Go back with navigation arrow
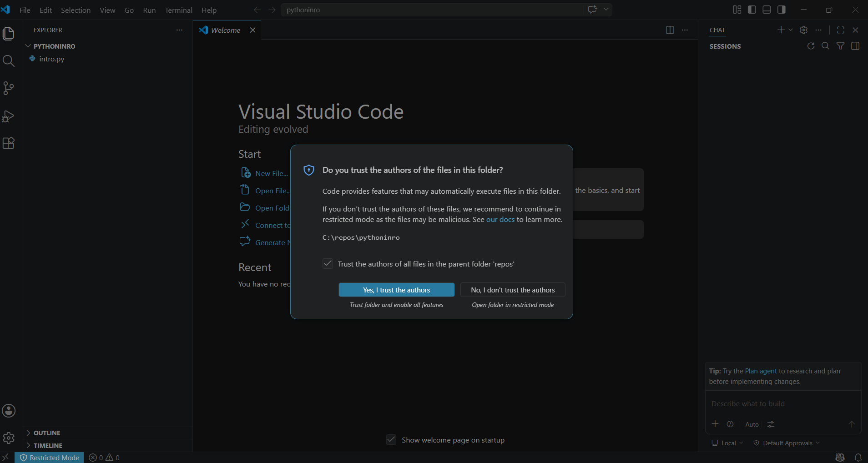The height and width of the screenshot is (463, 868). pyautogui.click(x=257, y=10)
